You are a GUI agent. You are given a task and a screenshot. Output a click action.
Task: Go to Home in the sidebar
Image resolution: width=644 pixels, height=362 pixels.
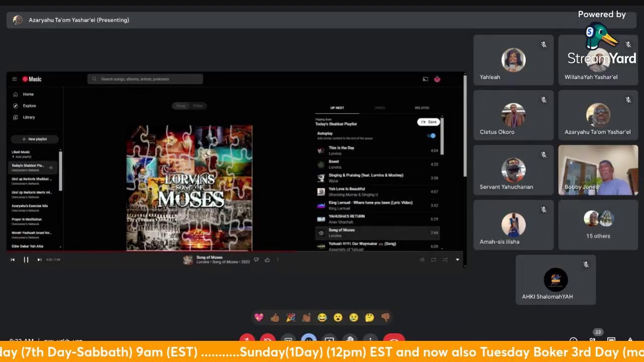coord(24,94)
